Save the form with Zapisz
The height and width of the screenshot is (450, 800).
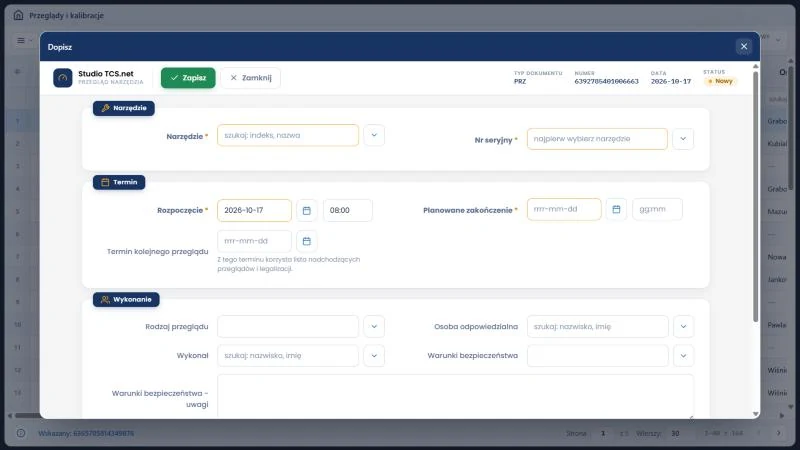coord(188,78)
